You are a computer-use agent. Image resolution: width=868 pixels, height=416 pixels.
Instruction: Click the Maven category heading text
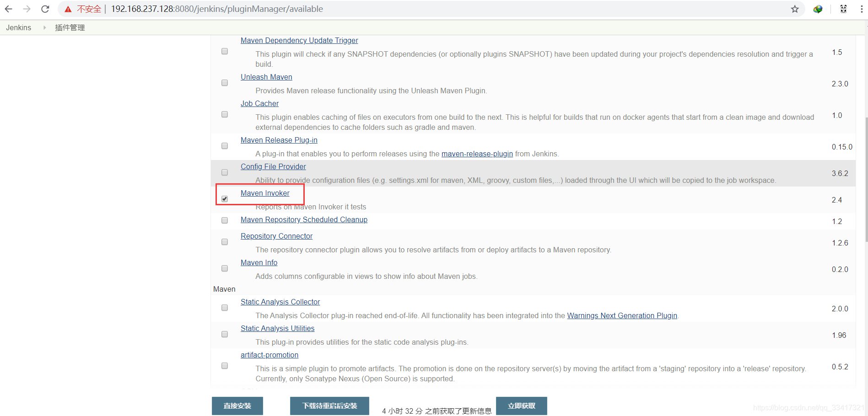point(224,289)
